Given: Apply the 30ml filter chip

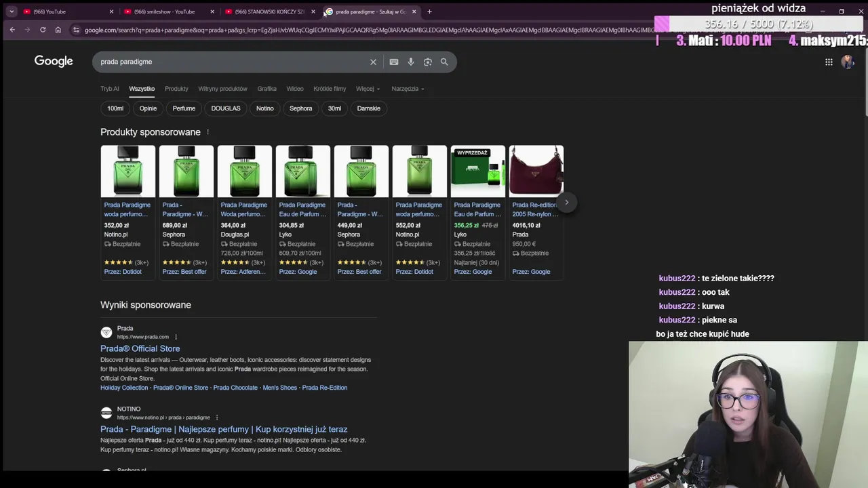Looking at the screenshot, I should [x=334, y=108].
